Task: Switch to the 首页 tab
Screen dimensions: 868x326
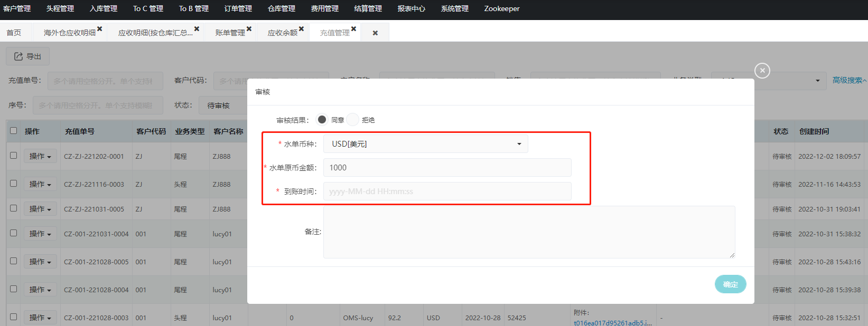Action: click(14, 33)
